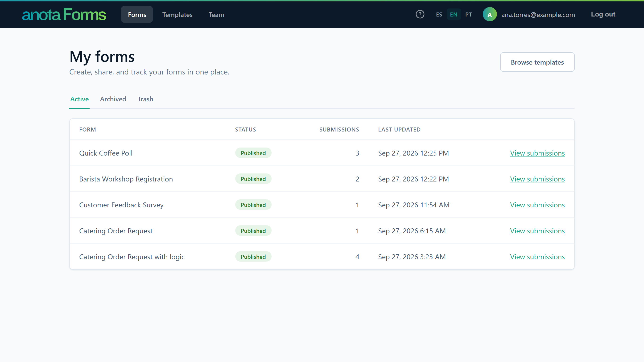Go to Templates in the top navigation
This screenshot has height=362, width=644.
pos(177,15)
